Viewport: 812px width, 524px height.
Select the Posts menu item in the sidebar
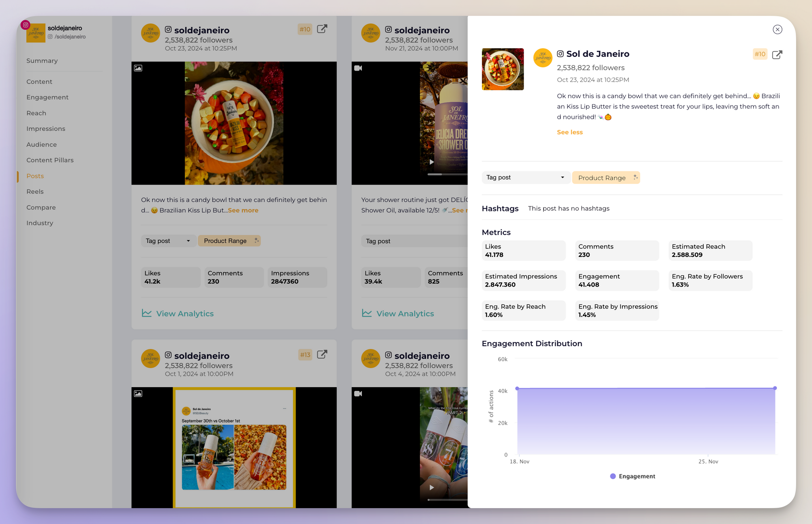click(x=35, y=176)
